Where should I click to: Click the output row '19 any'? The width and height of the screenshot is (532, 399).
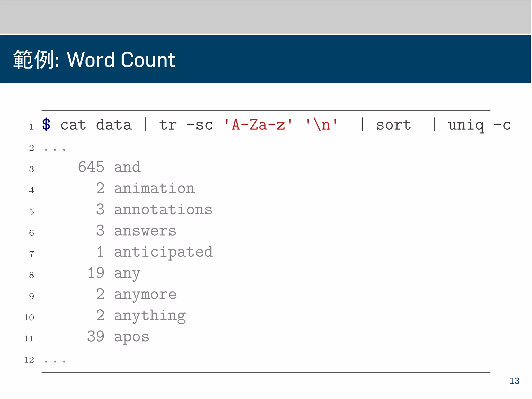pos(114,274)
